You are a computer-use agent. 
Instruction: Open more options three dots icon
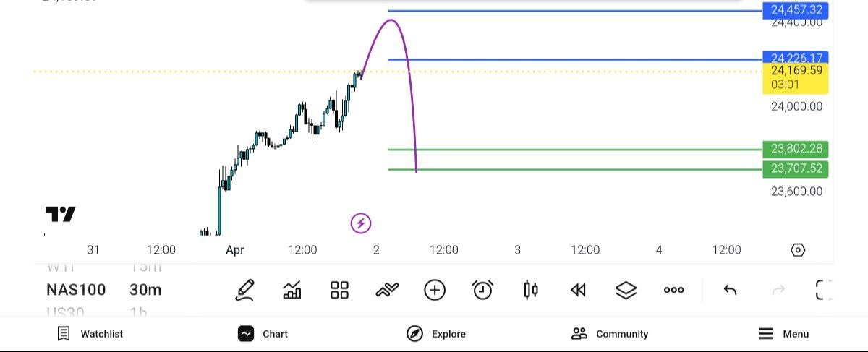tap(673, 290)
